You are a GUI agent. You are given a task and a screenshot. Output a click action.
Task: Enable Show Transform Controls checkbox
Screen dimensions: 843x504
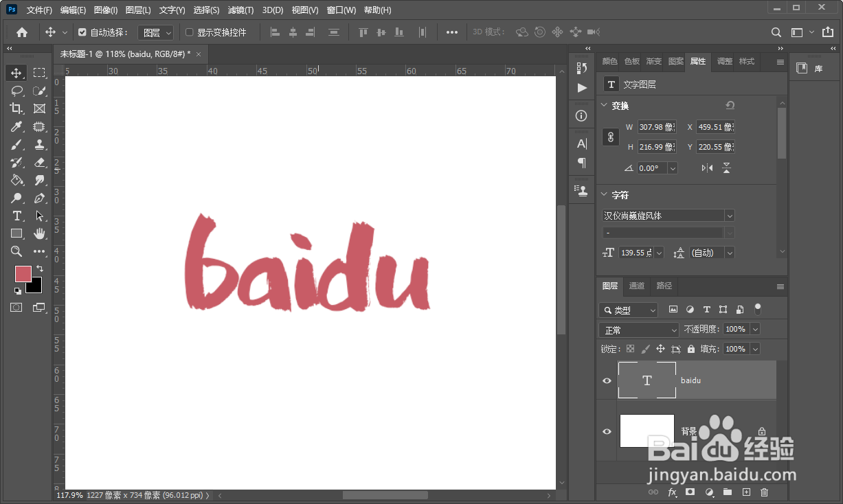190,32
